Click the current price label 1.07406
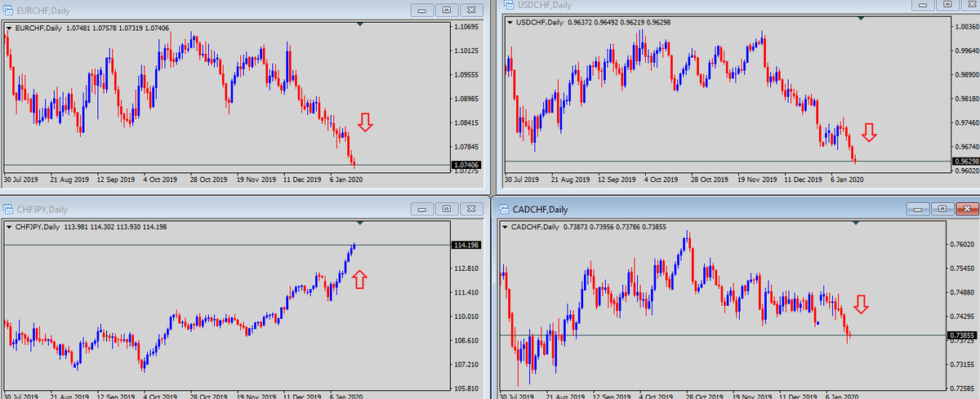Screen dimensions: 980x399 click(465, 166)
